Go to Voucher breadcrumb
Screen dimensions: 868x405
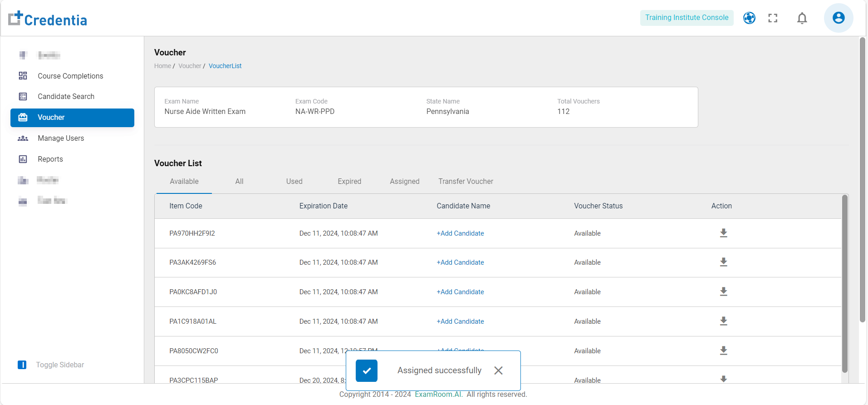190,66
